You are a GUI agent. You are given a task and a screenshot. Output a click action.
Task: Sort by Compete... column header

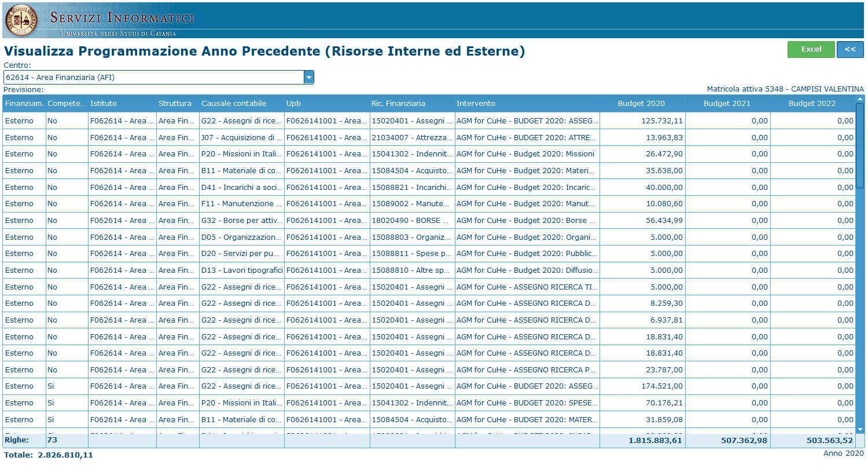(67, 104)
